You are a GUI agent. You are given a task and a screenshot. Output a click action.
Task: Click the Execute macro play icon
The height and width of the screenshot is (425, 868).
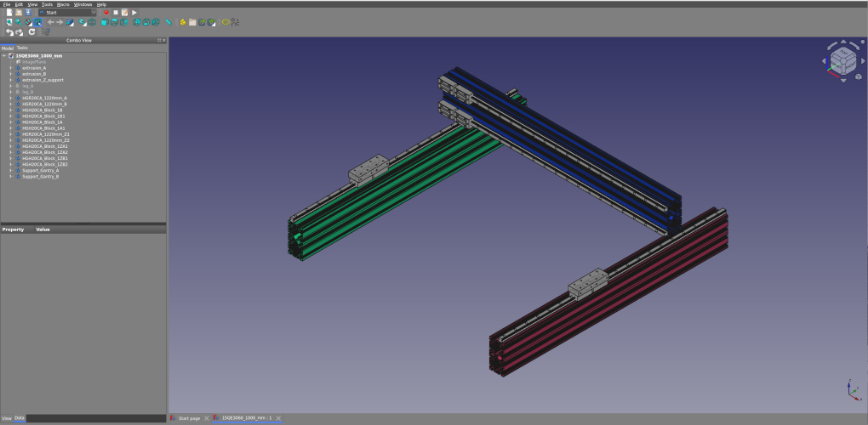[x=134, y=12]
